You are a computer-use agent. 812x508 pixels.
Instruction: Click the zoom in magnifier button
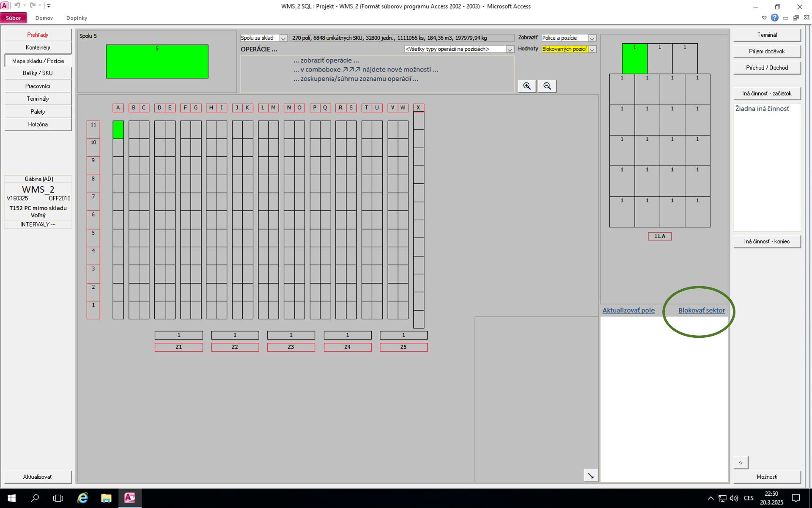527,86
